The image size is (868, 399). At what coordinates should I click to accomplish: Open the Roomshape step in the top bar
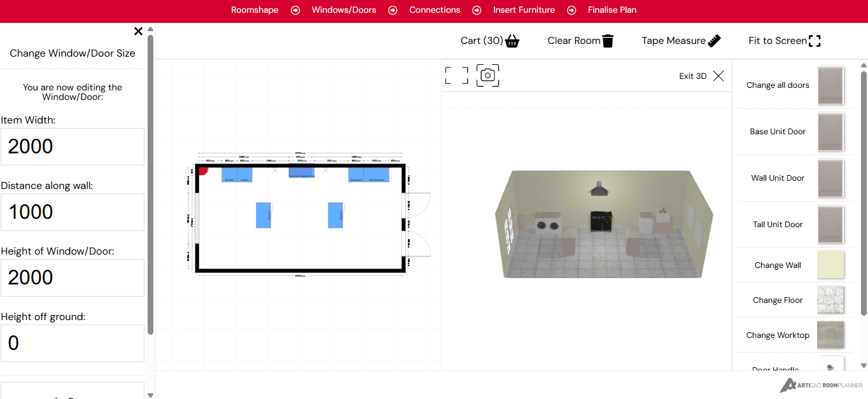click(x=255, y=10)
